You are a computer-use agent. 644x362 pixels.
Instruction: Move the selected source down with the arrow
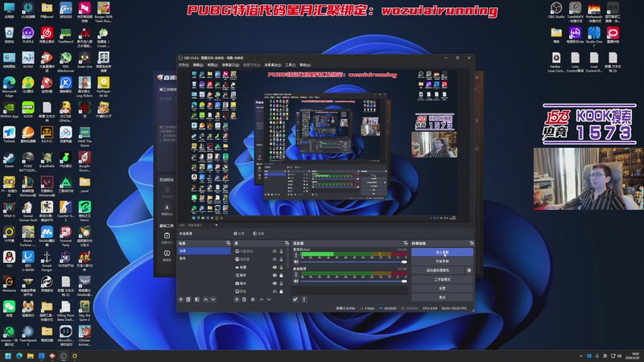tap(269, 299)
